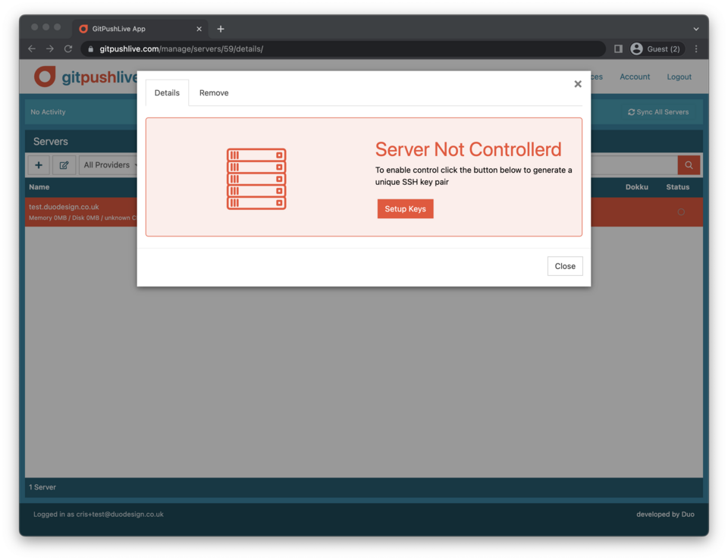The width and height of the screenshot is (728, 560).
Task: Click the Setup Keys button
Action: coord(405,209)
